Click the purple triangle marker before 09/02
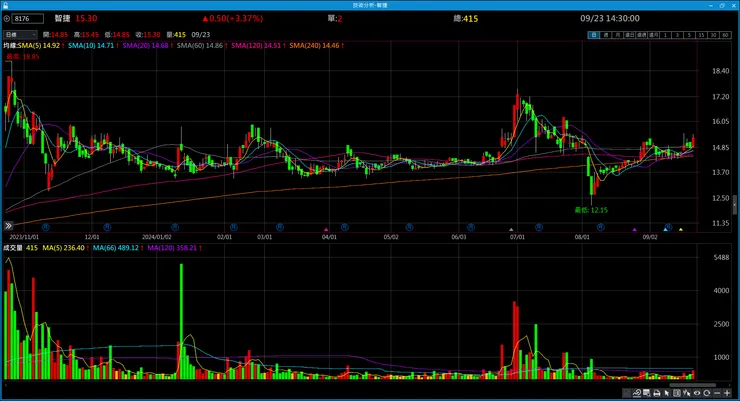 (635, 230)
